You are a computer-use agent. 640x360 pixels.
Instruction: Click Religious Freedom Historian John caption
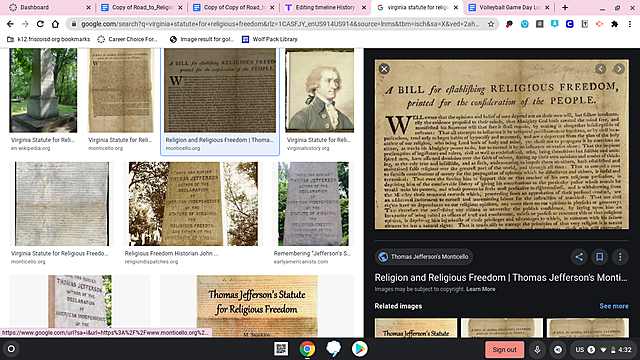click(171, 253)
